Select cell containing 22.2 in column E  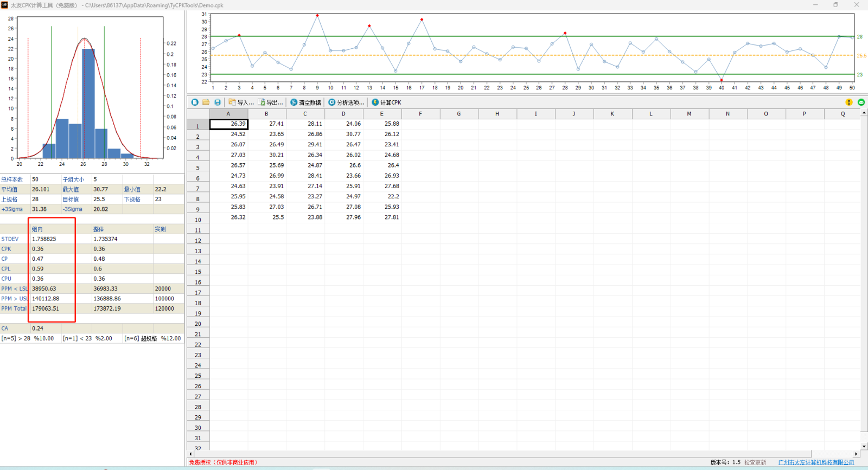[x=382, y=197]
